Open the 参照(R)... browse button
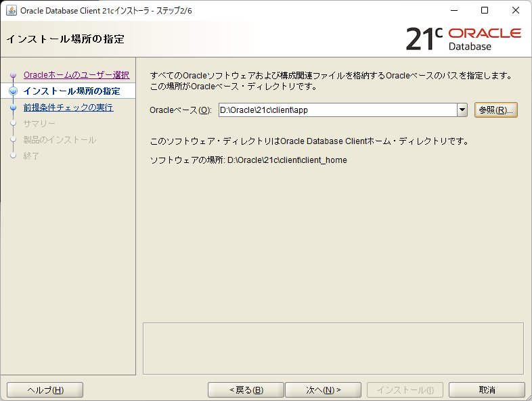The image size is (532, 401). (x=495, y=110)
